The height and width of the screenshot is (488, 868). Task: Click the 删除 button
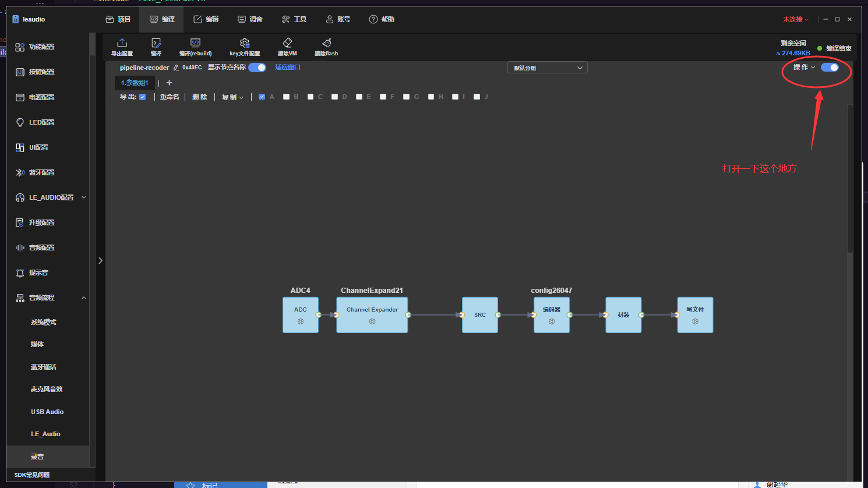(x=200, y=97)
